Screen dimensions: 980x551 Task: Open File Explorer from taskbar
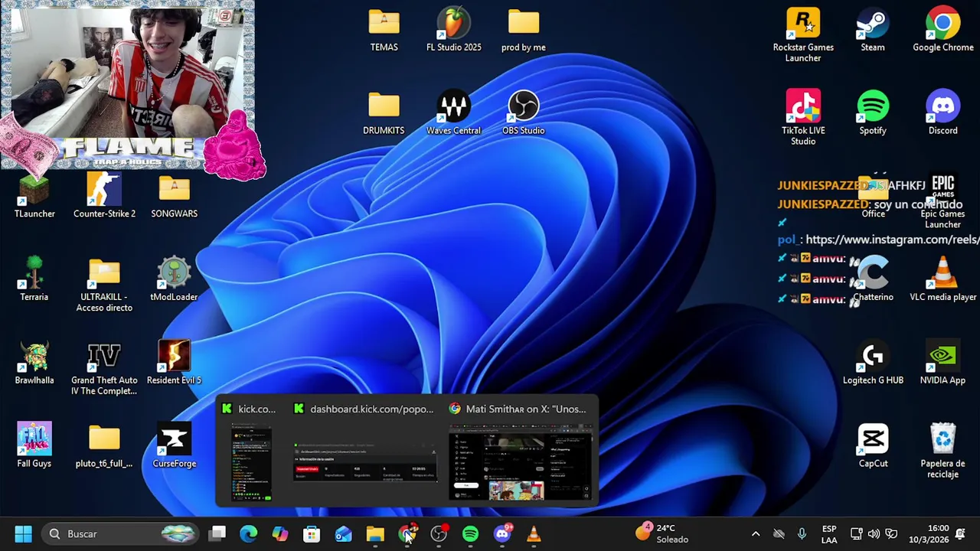click(x=375, y=533)
